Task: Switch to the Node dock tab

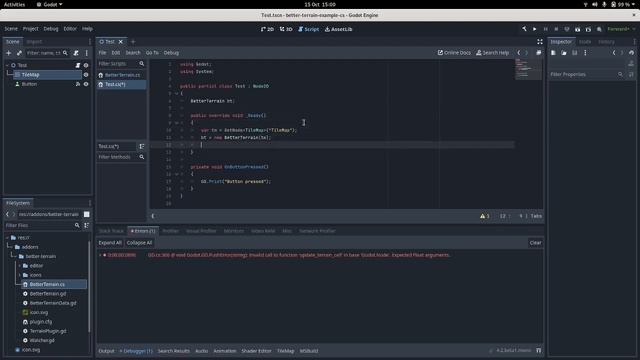Action: (585, 42)
